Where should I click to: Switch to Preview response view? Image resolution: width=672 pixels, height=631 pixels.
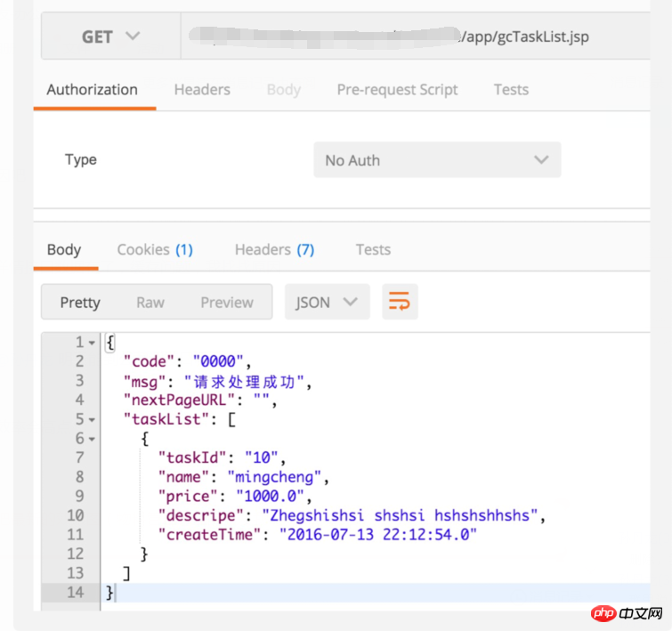click(227, 303)
